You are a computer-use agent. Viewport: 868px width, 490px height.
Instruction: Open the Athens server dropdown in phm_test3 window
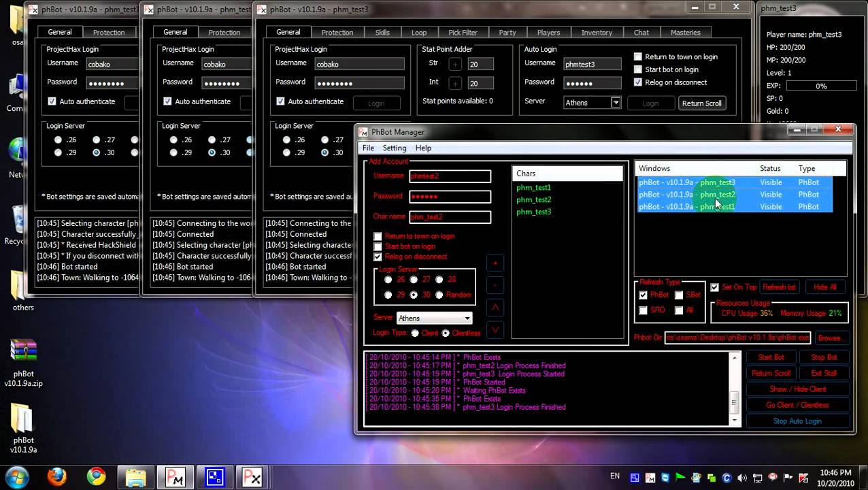(x=616, y=103)
